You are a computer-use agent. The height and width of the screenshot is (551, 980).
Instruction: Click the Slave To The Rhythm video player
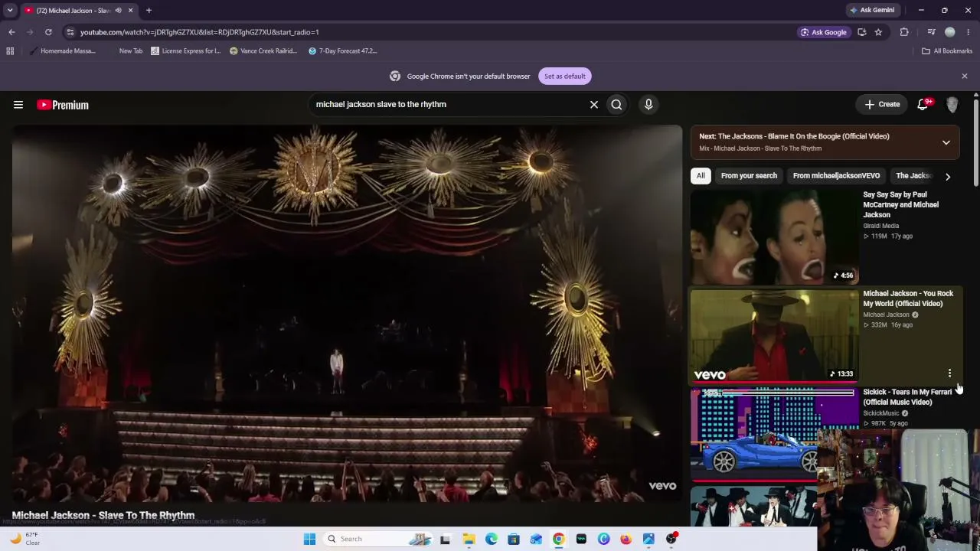click(347, 314)
